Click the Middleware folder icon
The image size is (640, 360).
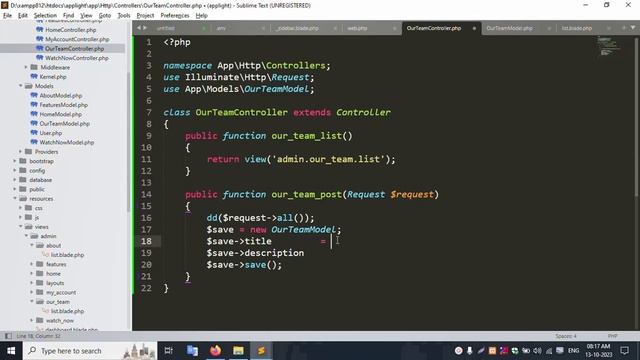coord(34,67)
